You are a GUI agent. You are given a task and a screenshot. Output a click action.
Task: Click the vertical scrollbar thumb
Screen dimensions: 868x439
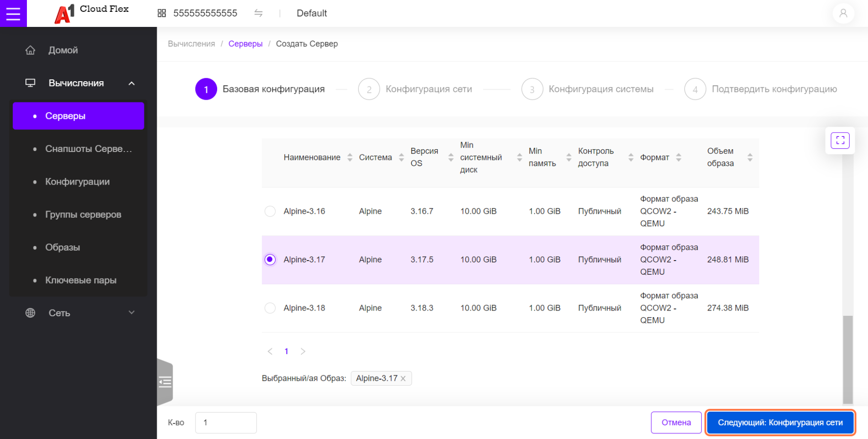[848, 360]
